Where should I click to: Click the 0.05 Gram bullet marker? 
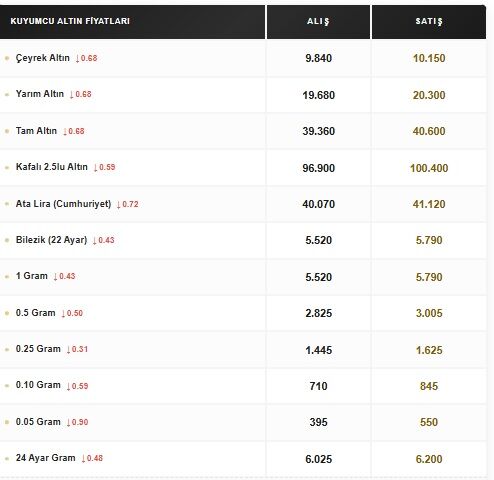pyautogui.click(x=7, y=422)
